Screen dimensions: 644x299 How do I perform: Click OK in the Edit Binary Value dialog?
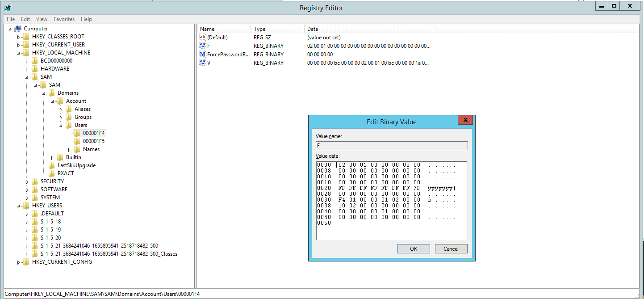click(x=413, y=248)
